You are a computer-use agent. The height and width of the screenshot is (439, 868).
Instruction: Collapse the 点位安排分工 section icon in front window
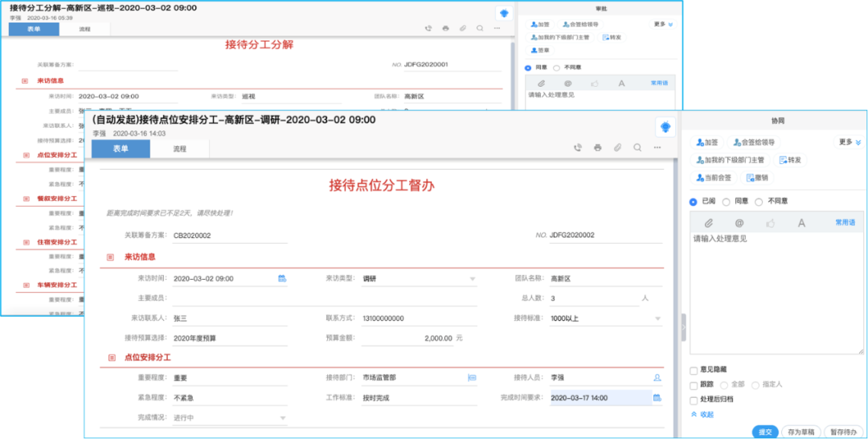pos(110,358)
